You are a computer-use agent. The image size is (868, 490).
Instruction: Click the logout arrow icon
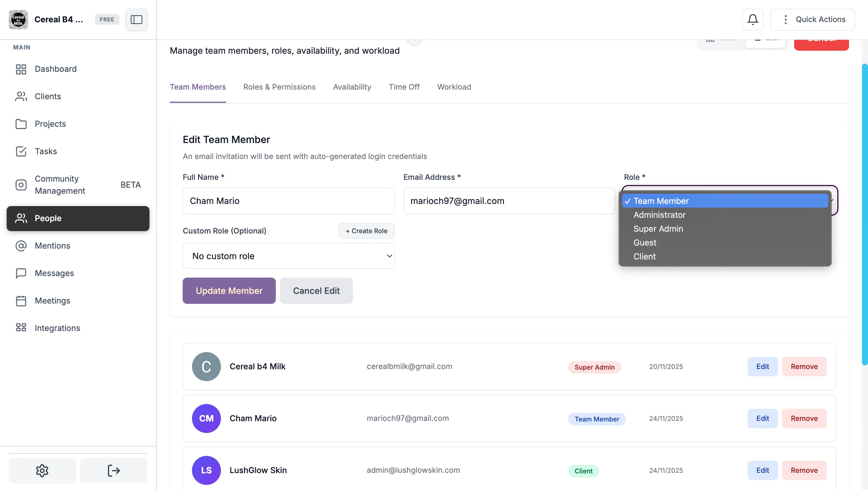pos(114,470)
